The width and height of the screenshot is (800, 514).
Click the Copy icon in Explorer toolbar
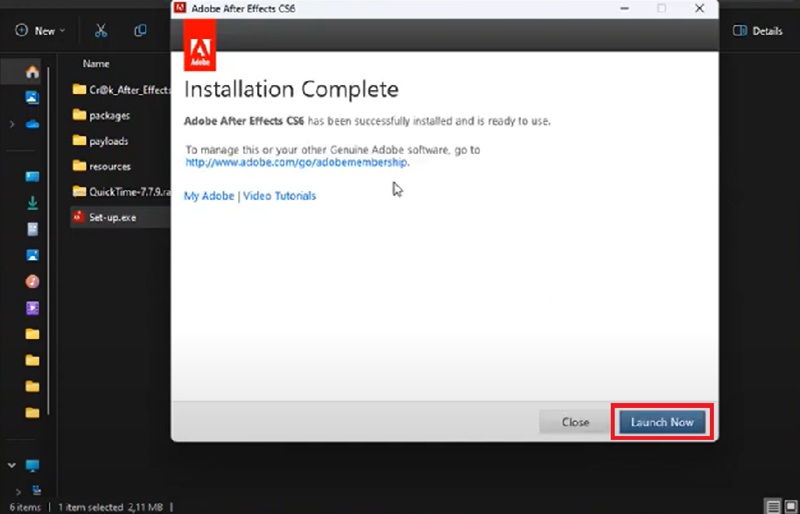point(140,31)
